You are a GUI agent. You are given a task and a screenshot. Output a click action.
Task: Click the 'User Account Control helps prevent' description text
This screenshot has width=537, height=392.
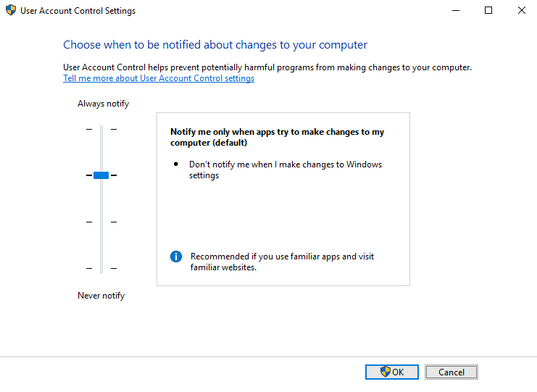[267, 67]
